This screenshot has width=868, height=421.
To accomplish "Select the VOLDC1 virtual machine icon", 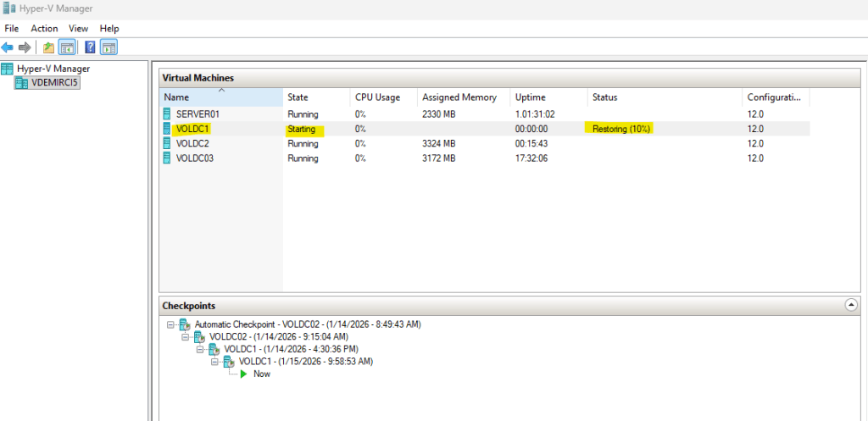I will [x=167, y=129].
